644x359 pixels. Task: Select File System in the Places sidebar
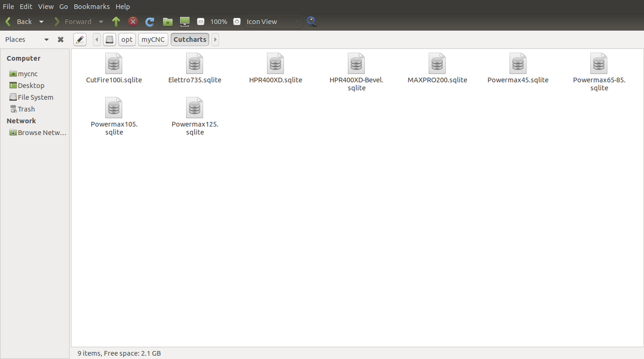click(35, 97)
